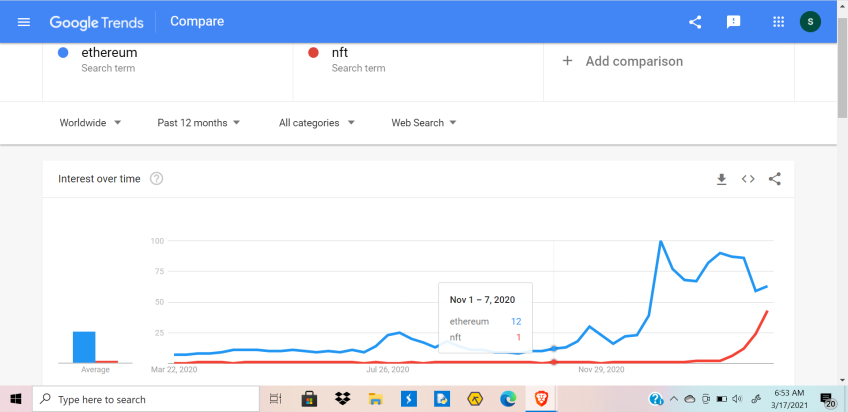The height and width of the screenshot is (412, 848).
Task: Expand the Web Search type dropdown
Action: [424, 123]
